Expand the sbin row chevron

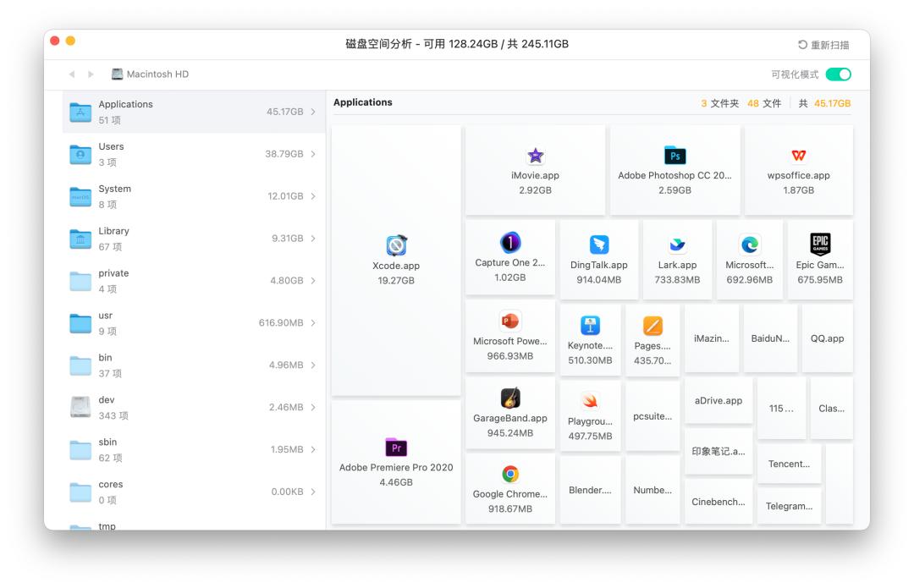tap(313, 449)
